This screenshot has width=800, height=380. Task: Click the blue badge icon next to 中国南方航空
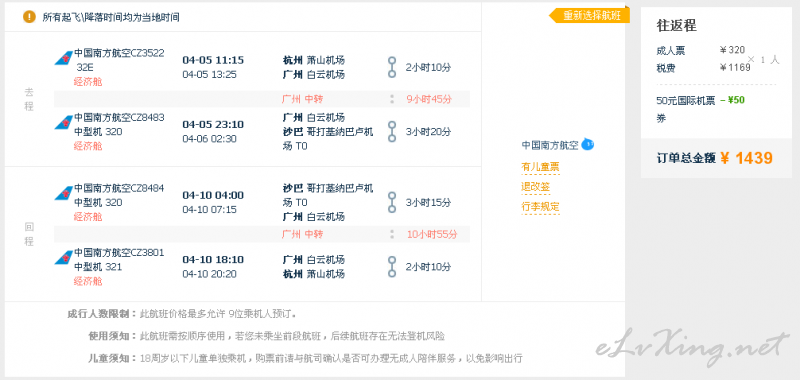click(x=588, y=145)
